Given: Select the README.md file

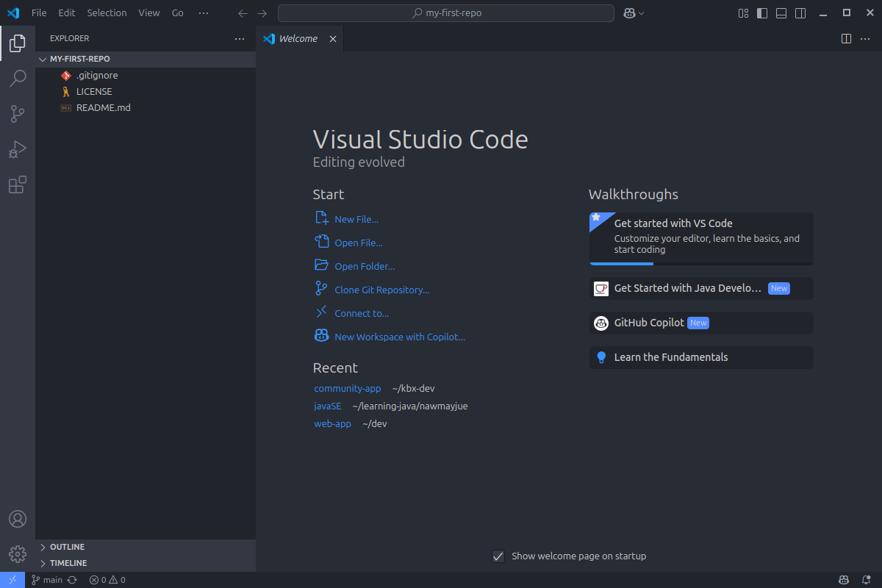Looking at the screenshot, I should (103, 107).
